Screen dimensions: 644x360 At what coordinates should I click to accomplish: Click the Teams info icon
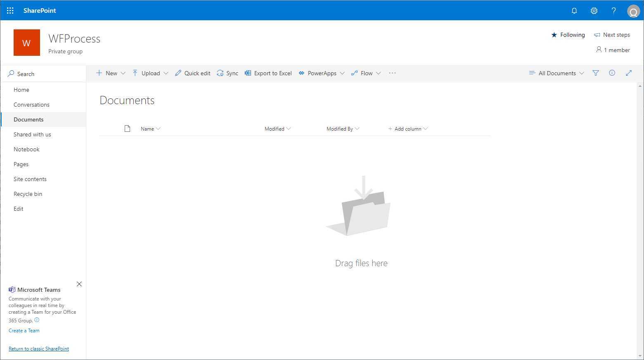(x=37, y=320)
